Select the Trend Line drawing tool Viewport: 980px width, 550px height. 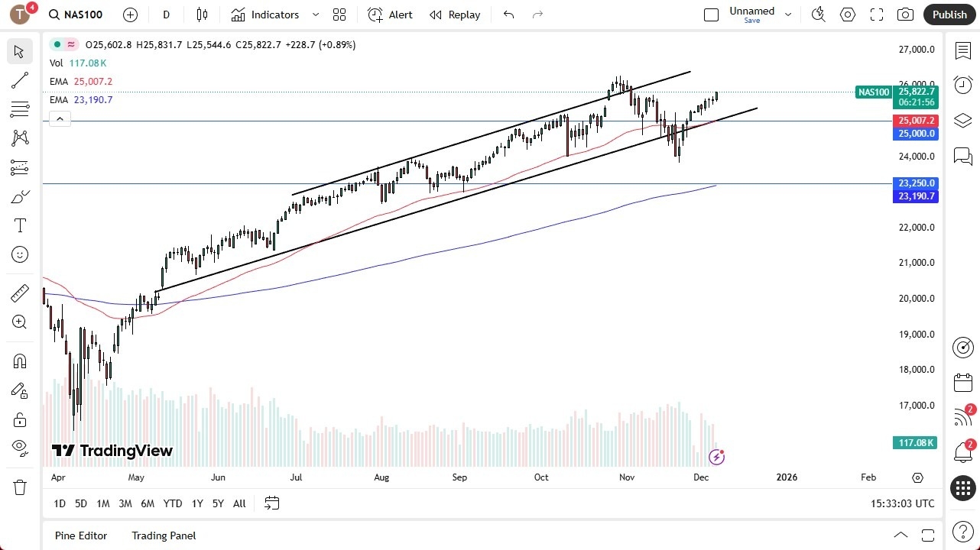coord(19,80)
